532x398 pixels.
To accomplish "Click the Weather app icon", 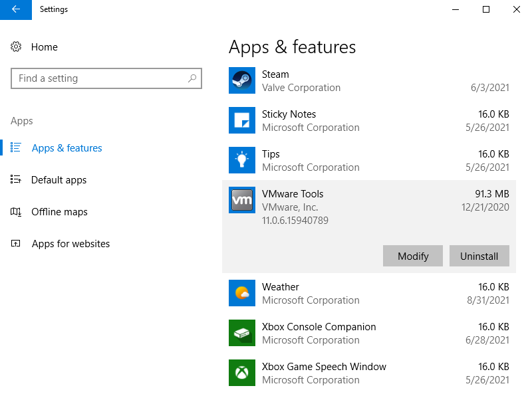I will coord(241,294).
